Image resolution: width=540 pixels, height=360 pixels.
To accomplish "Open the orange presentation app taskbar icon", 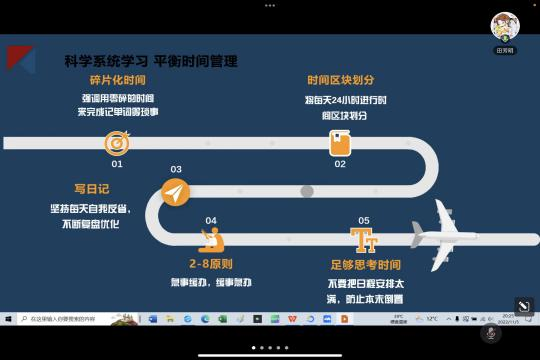I will pyautogui.click(x=345, y=319).
